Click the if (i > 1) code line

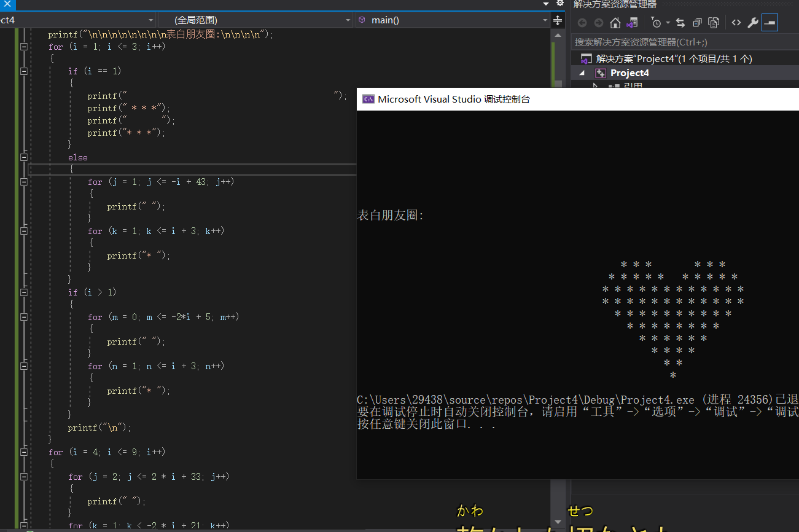point(92,292)
